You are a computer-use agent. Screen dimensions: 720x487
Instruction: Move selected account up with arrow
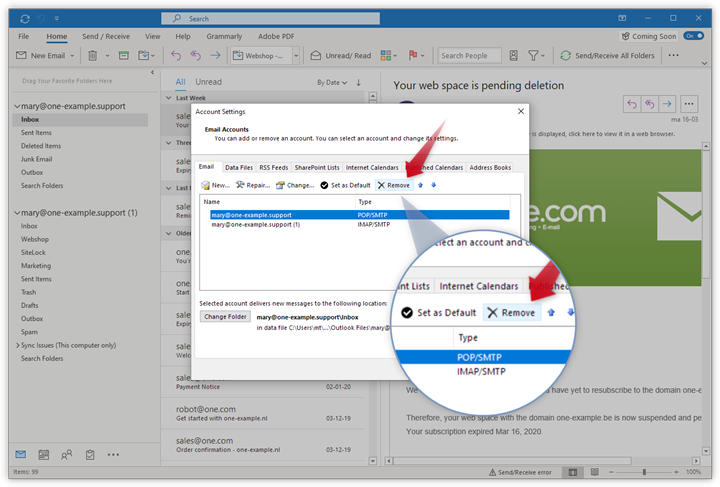pyautogui.click(x=420, y=185)
